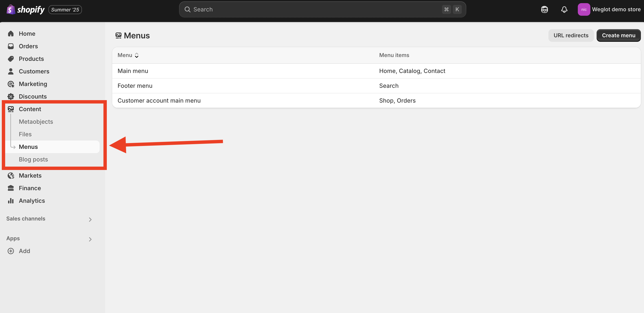
Task: Open the Finance section
Action: point(30,188)
